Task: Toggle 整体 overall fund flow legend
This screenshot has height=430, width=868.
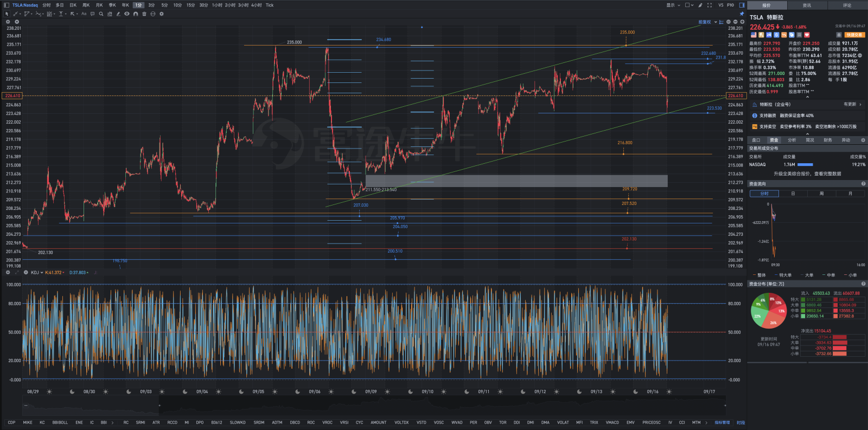Action: (x=759, y=275)
